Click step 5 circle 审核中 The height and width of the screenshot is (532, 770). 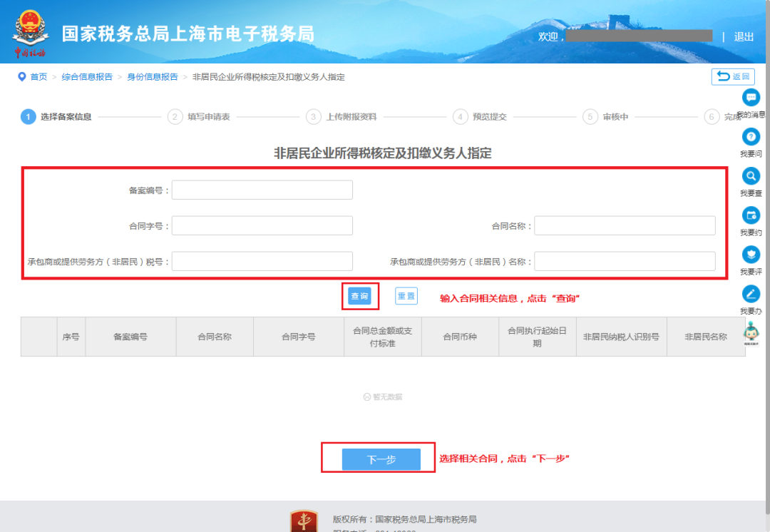click(590, 117)
